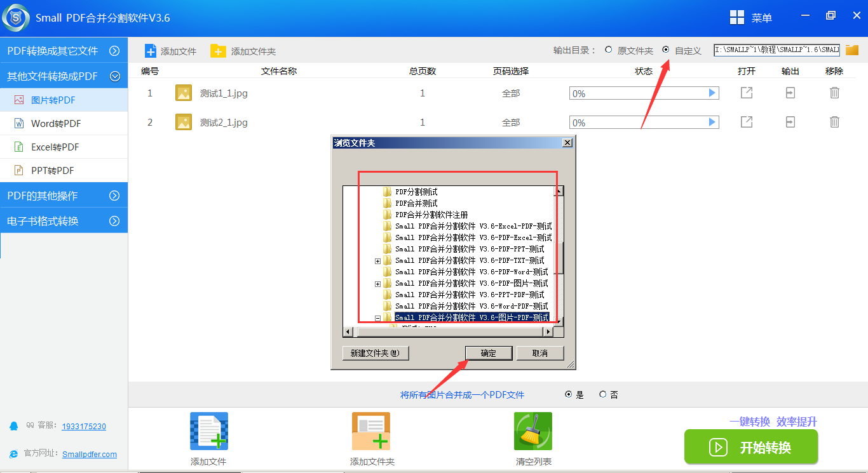The height and width of the screenshot is (473, 868).
Task: Open converted file for 测试2_1.jpg
Action: (747, 122)
